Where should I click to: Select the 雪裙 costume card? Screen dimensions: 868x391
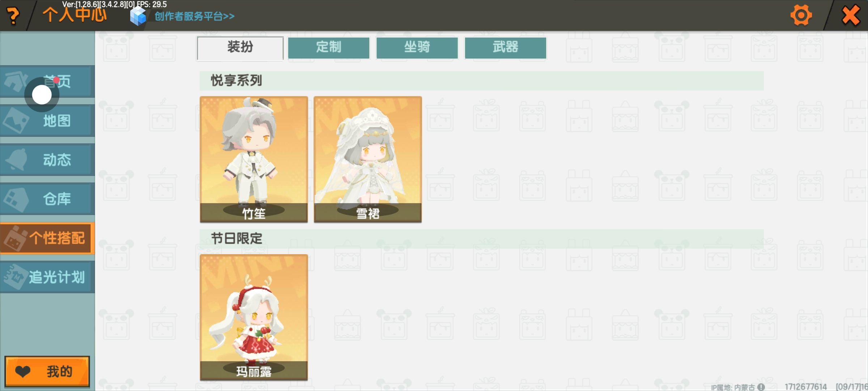368,159
